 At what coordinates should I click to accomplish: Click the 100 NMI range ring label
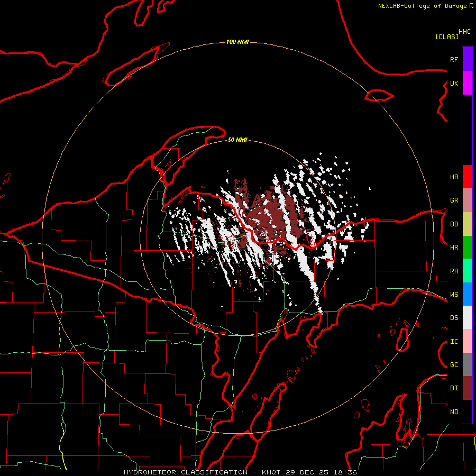click(x=237, y=42)
